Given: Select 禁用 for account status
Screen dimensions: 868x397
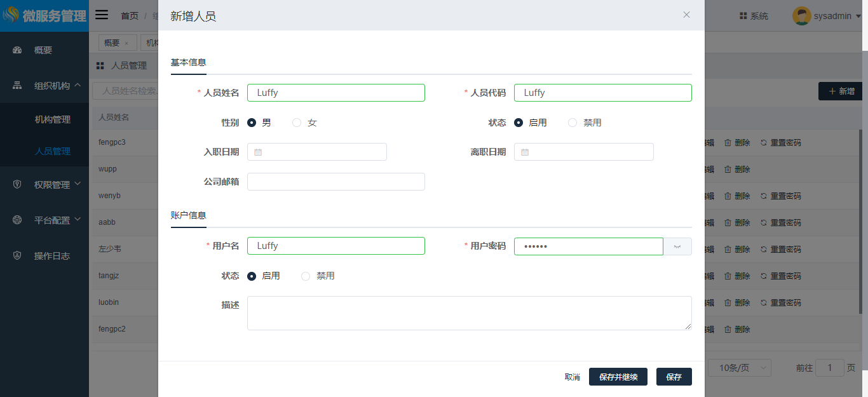Looking at the screenshot, I should (306, 276).
